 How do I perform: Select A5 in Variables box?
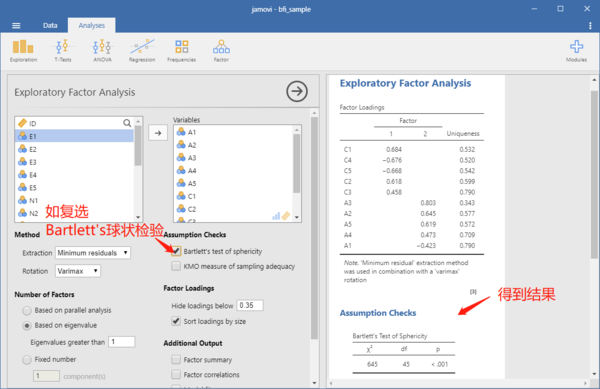233,184
